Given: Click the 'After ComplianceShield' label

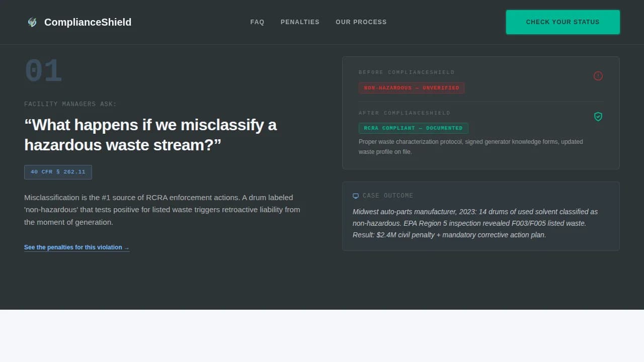Looking at the screenshot, I should [405, 113].
